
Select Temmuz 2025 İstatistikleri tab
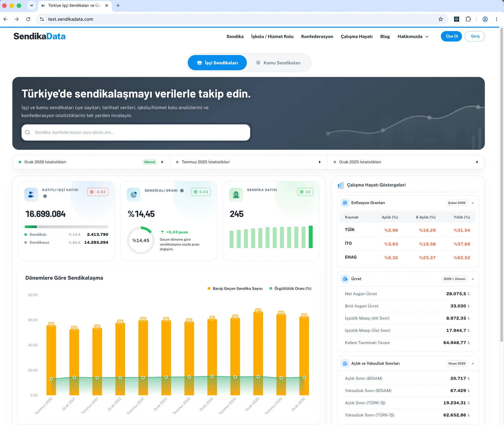[x=248, y=162]
